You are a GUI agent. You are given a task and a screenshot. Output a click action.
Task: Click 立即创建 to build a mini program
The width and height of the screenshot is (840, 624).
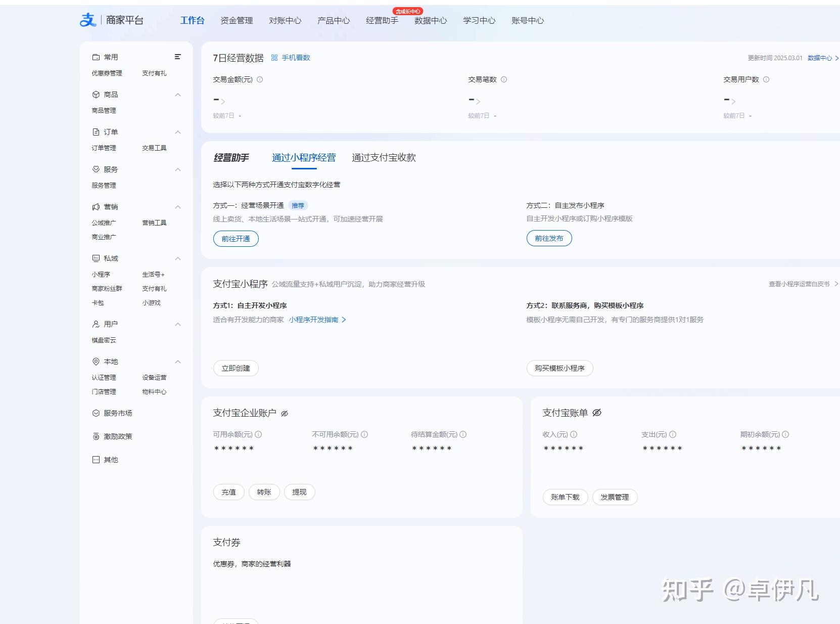coord(236,368)
